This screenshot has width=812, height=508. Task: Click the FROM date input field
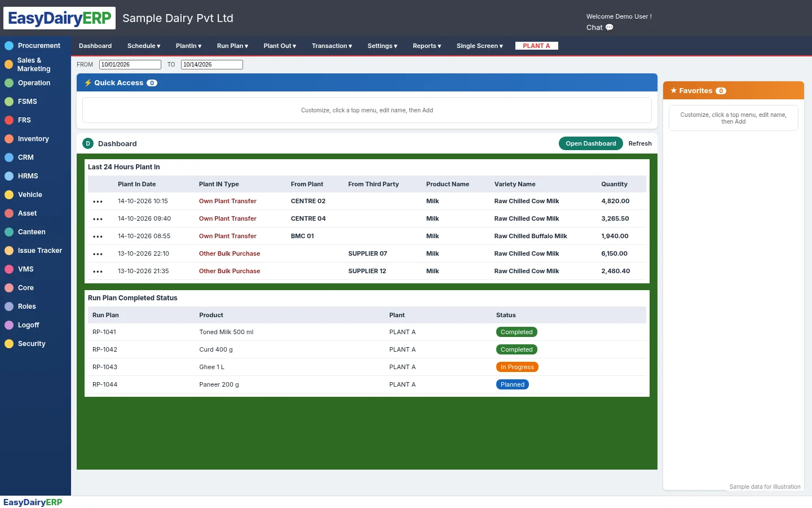point(130,64)
